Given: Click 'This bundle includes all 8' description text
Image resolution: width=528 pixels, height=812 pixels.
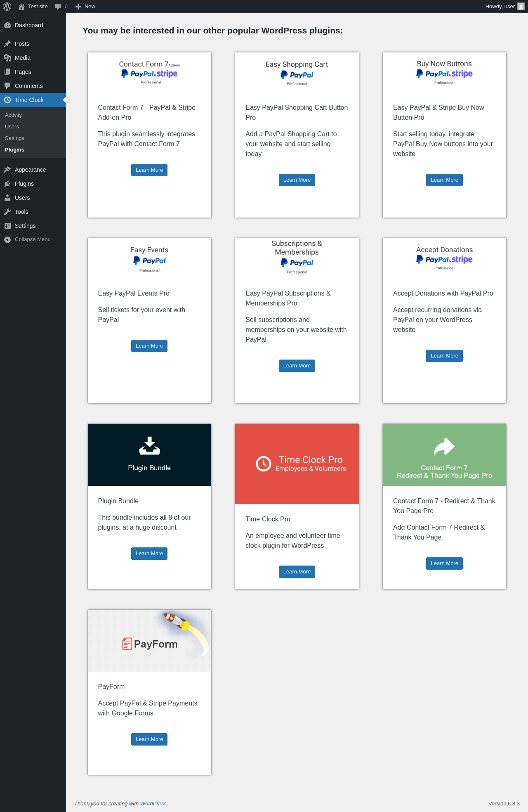Looking at the screenshot, I should (144, 522).
